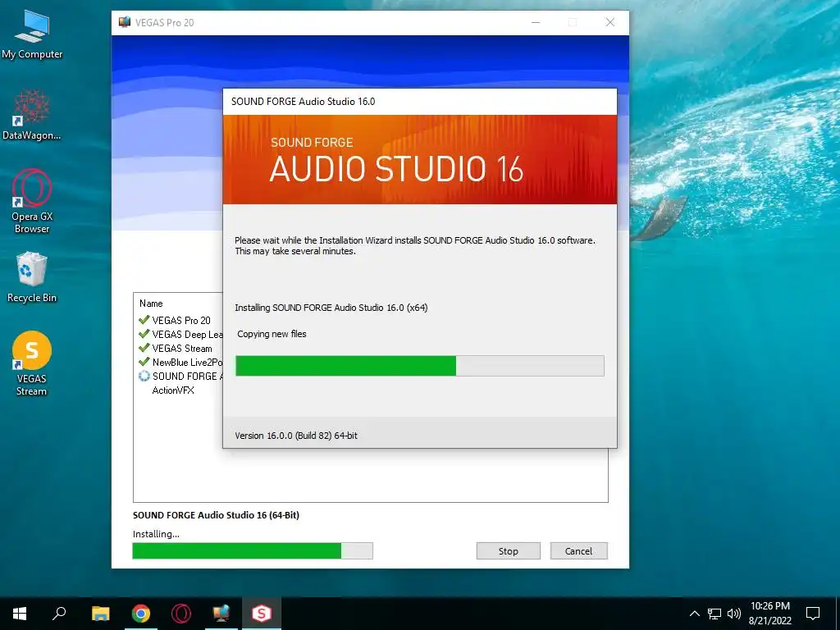Open volume control tray icon
Image resolution: width=840 pixels, height=630 pixels.
tap(734, 614)
